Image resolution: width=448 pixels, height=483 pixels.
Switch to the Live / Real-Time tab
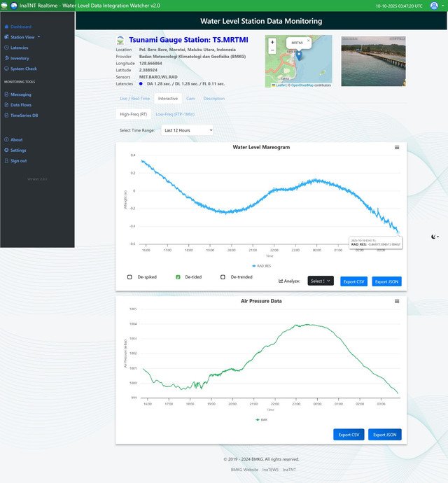tap(135, 99)
